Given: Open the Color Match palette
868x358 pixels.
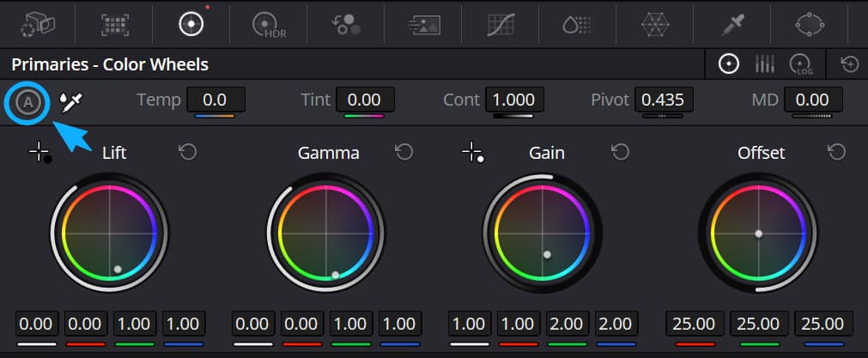Looking at the screenshot, I should (114, 25).
